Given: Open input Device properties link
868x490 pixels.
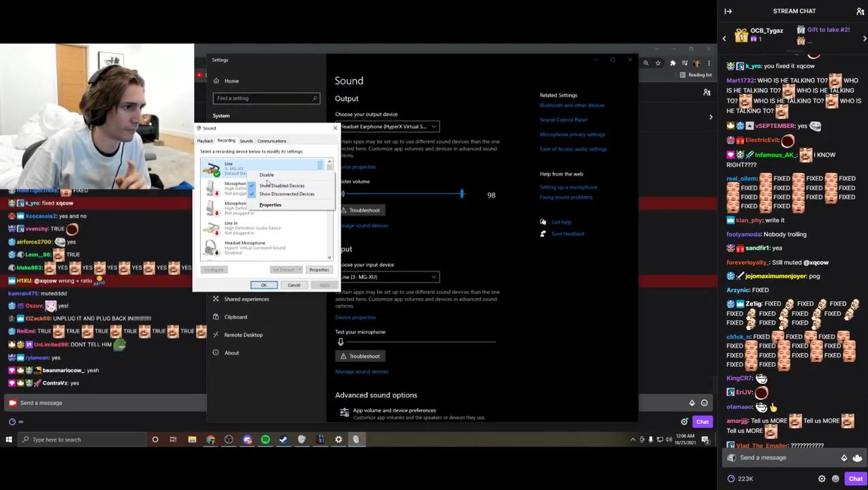Looking at the screenshot, I should coord(355,317).
